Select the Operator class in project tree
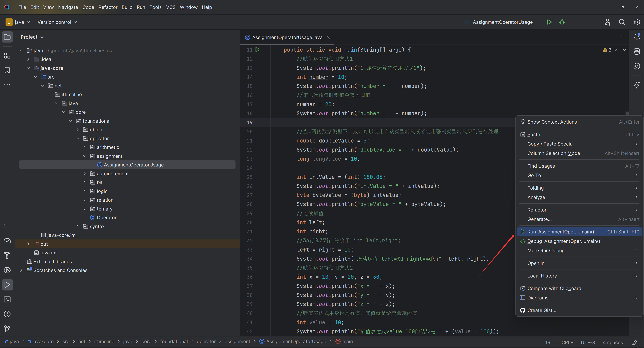Screen dimensions: 644x348 103,218
